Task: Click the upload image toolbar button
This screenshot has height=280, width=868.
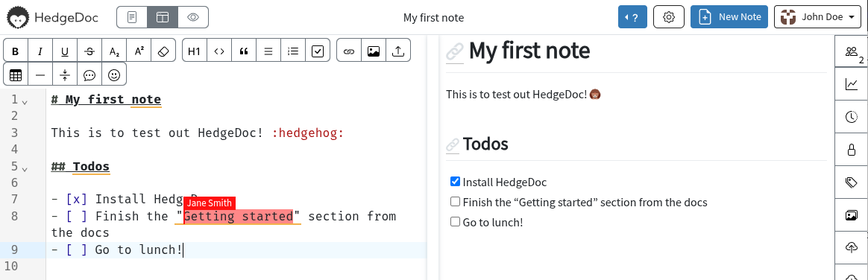Action: point(398,51)
